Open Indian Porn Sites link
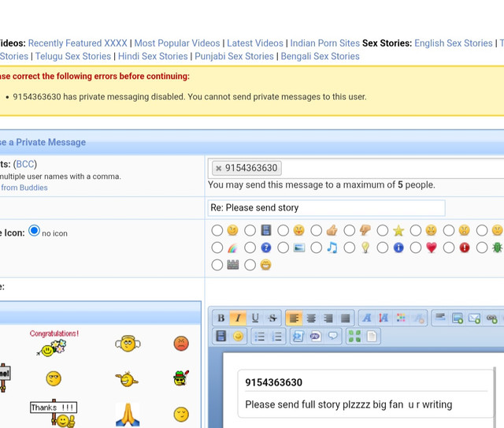 325,43
